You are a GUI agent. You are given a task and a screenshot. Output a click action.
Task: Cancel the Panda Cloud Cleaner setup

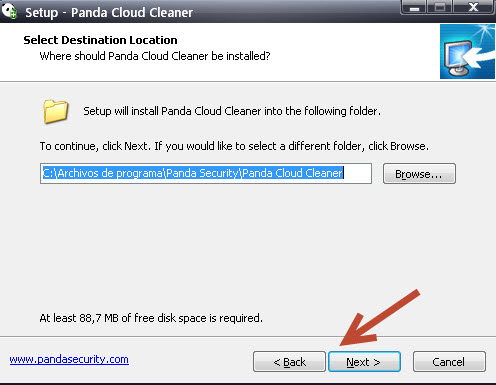click(449, 361)
